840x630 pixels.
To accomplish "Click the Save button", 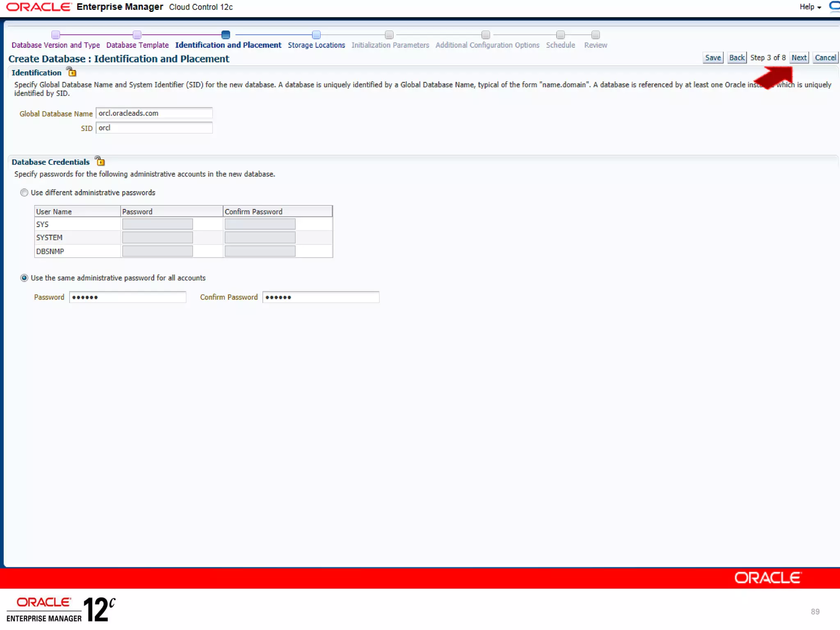I will click(712, 58).
